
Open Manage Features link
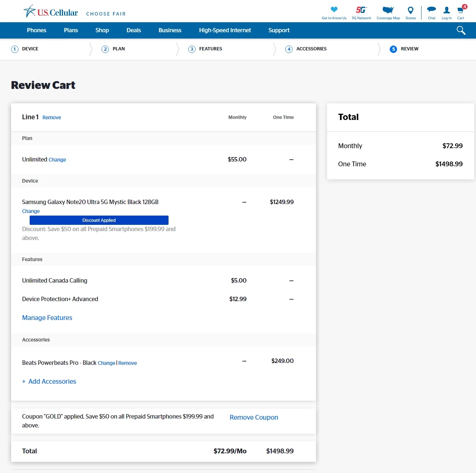[47, 318]
